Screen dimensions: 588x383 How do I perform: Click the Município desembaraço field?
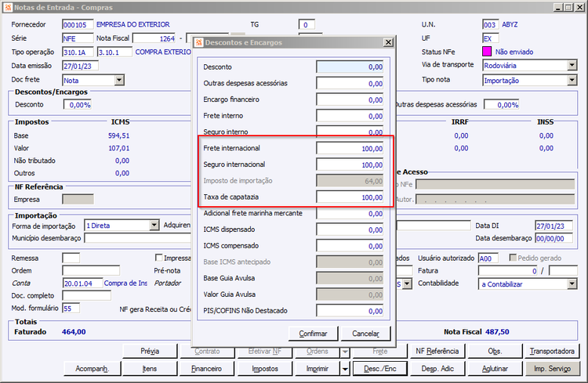pyautogui.click(x=138, y=238)
